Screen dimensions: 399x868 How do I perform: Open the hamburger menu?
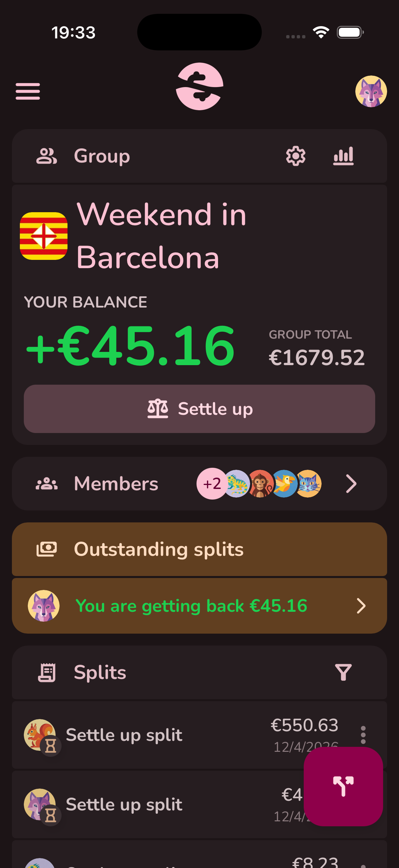click(x=27, y=91)
